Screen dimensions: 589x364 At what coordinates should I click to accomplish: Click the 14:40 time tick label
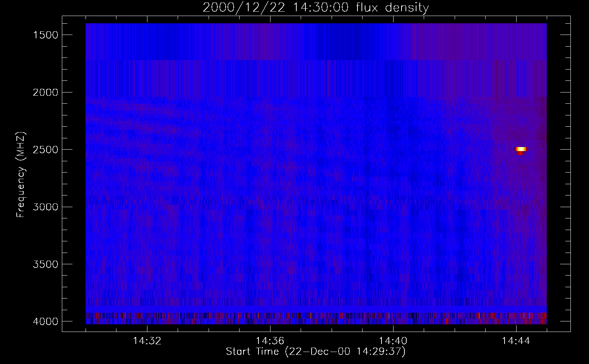click(393, 341)
